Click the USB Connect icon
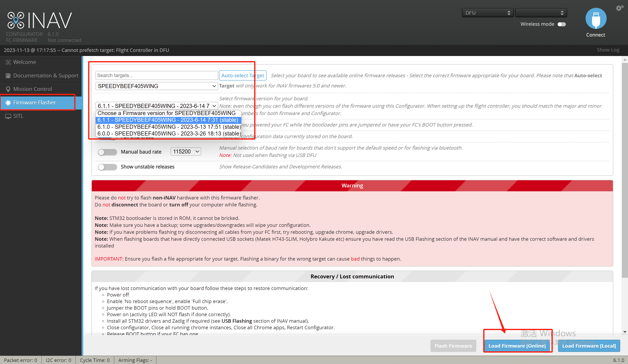 pyautogui.click(x=596, y=19)
